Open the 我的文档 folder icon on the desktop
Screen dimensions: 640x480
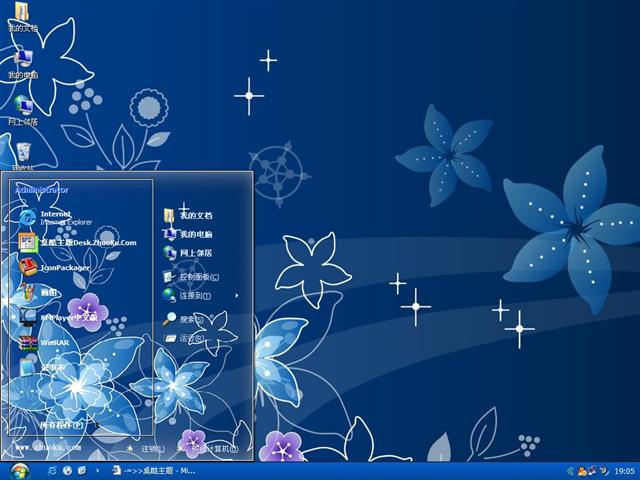click(x=23, y=17)
